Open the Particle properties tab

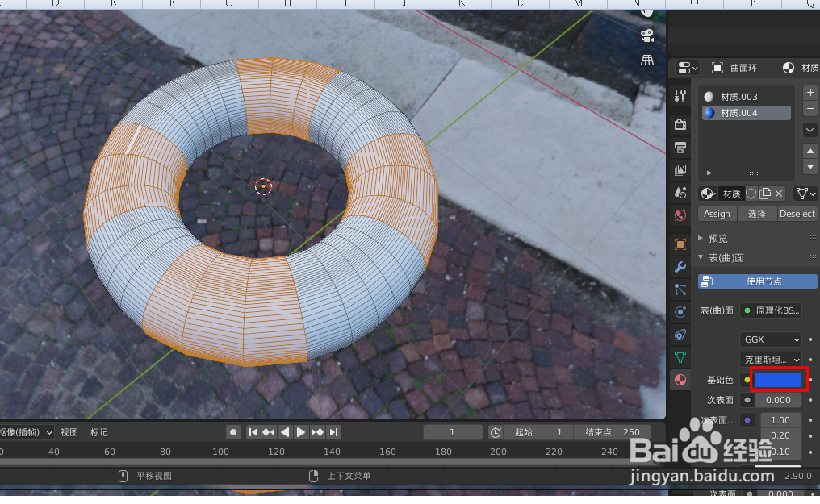point(680,289)
